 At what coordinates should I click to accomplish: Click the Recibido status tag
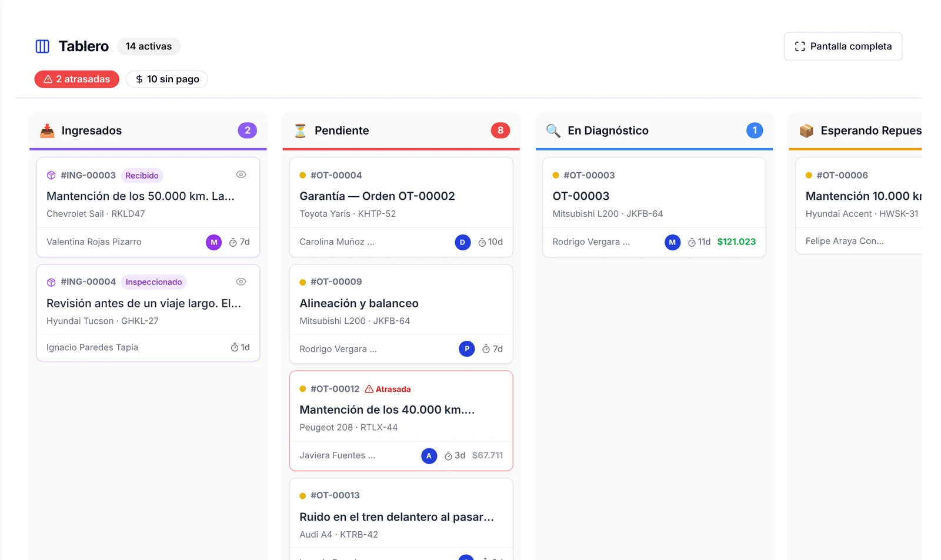pos(142,176)
